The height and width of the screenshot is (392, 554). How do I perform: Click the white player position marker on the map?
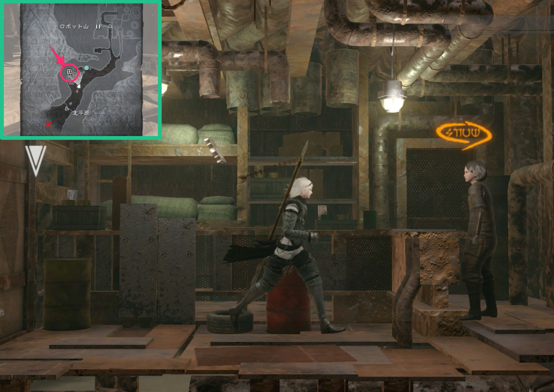(79, 86)
